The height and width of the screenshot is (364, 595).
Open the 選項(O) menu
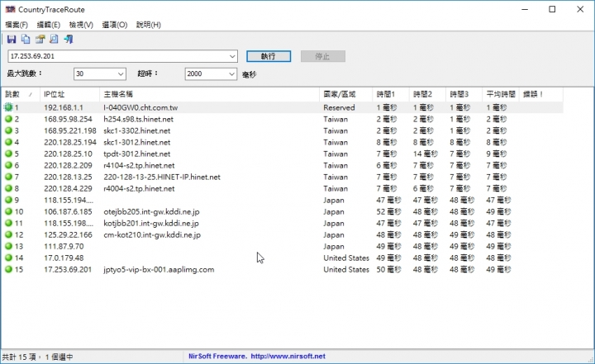point(114,25)
